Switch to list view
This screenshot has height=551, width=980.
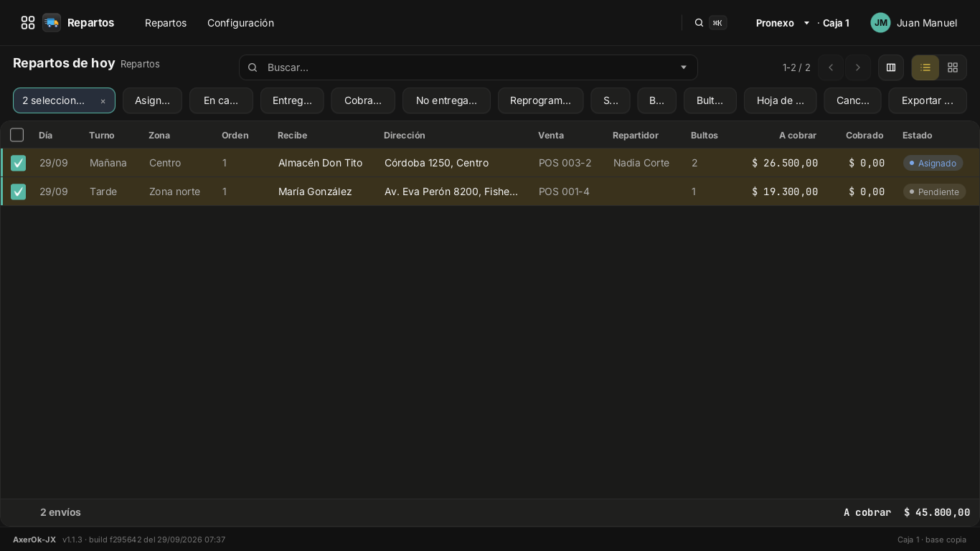pyautogui.click(x=925, y=67)
